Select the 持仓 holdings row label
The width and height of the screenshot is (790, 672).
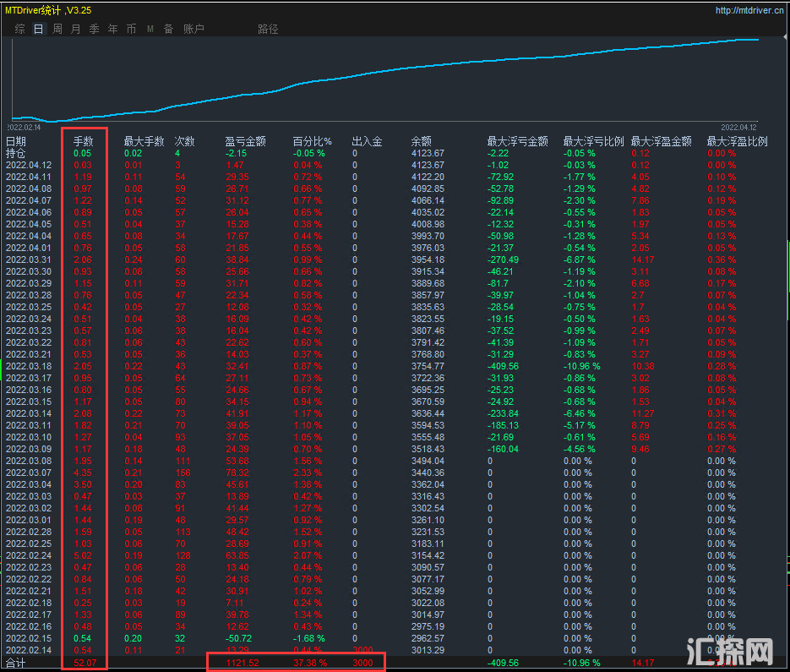[15, 153]
